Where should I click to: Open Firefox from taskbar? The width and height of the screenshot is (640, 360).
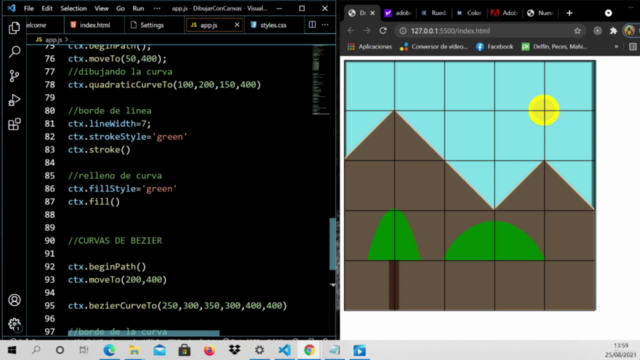click(209, 350)
